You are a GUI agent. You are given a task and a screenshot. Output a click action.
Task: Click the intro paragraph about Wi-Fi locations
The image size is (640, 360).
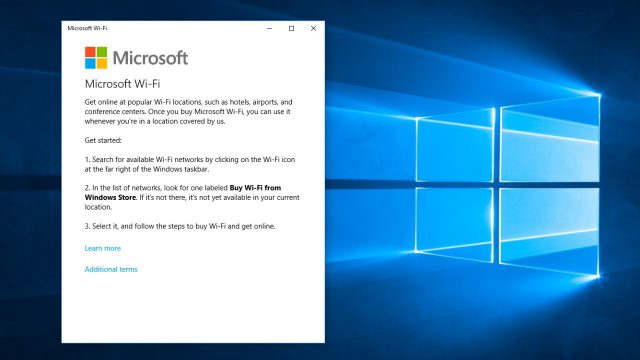click(189, 111)
